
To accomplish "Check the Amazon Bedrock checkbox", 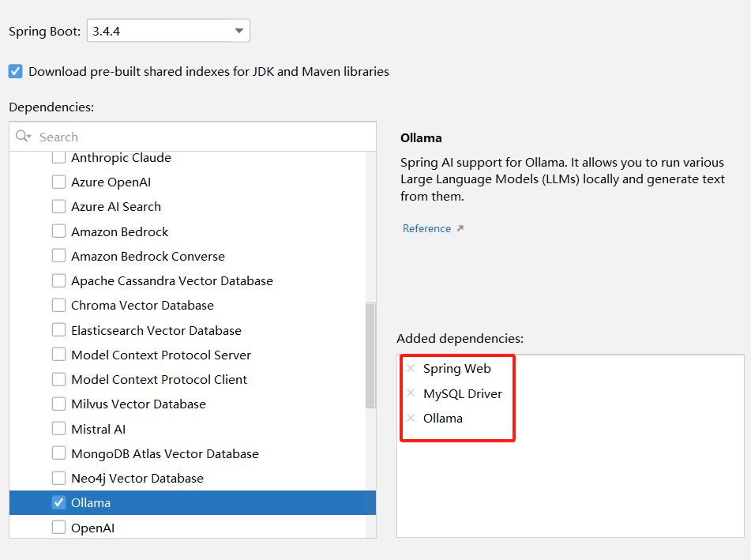I will pyautogui.click(x=58, y=231).
